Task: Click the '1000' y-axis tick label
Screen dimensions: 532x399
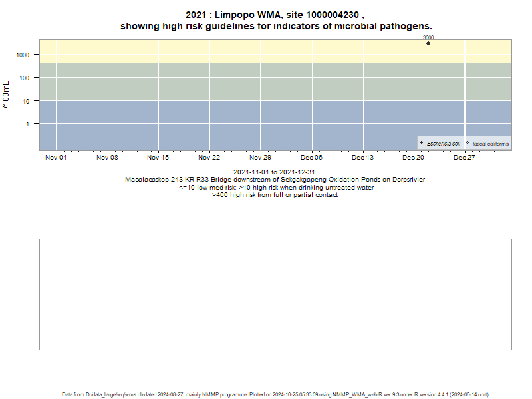Action: pyautogui.click(x=23, y=55)
